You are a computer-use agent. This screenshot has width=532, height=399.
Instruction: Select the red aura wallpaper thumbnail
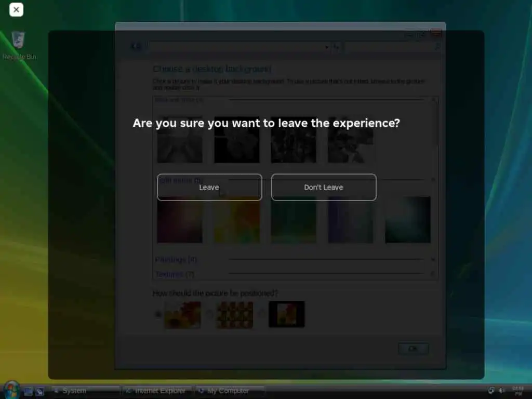180,220
